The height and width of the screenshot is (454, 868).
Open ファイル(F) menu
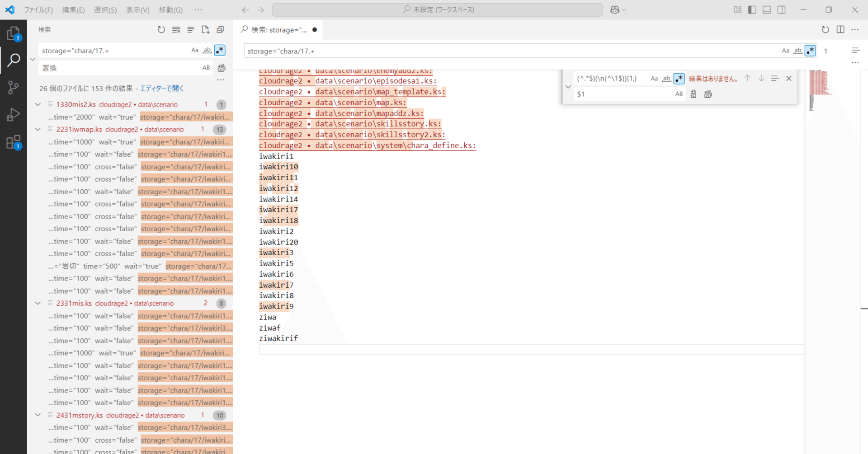pyautogui.click(x=38, y=9)
